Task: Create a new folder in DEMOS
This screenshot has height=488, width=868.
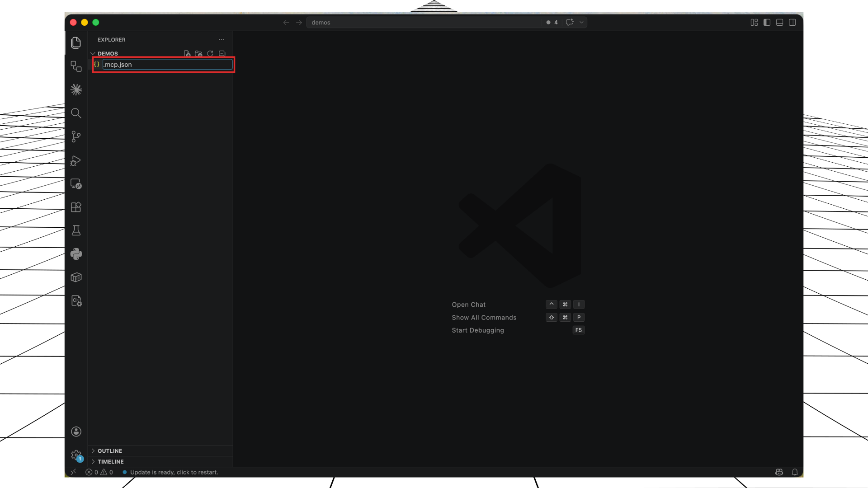Action: click(198, 53)
